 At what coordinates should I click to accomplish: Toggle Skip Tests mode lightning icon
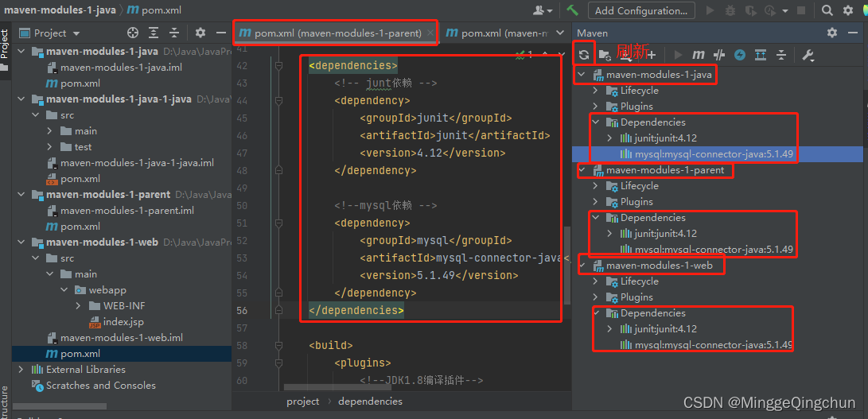740,55
